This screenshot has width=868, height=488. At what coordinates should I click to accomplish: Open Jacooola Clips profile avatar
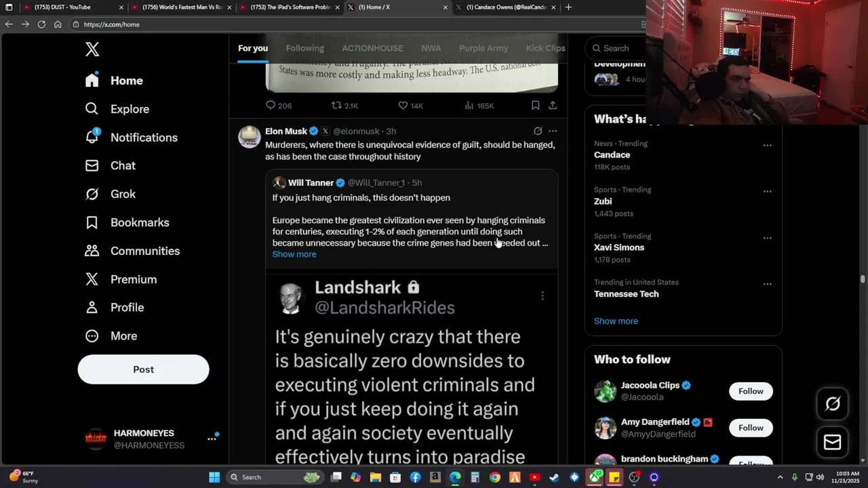coord(606,391)
